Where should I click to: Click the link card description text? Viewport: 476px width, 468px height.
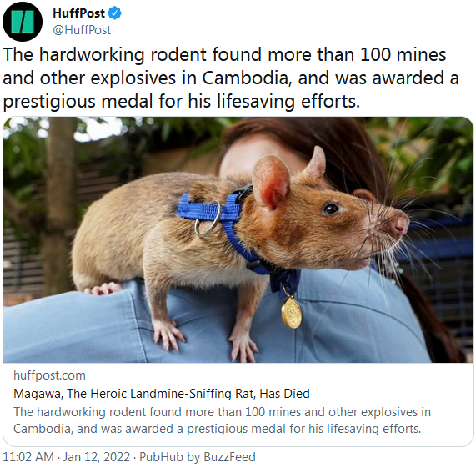[222, 420]
